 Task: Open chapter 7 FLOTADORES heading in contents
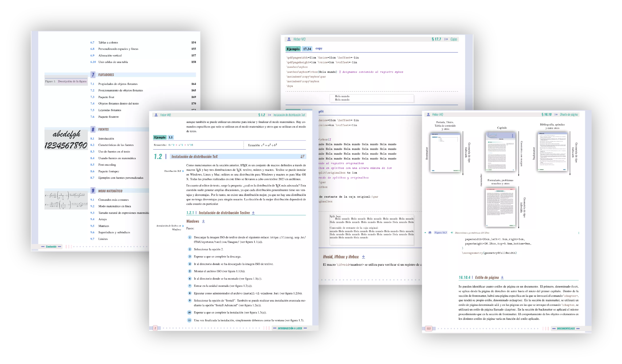click(x=106, y=75)
